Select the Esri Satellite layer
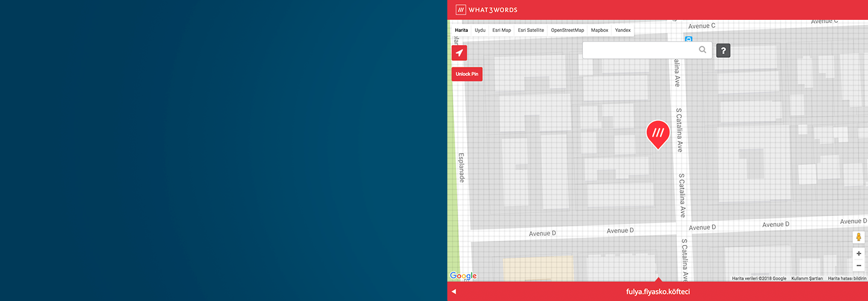Image resolution: width=868 pixels, height=301 pixels. [x=530, y=30]
